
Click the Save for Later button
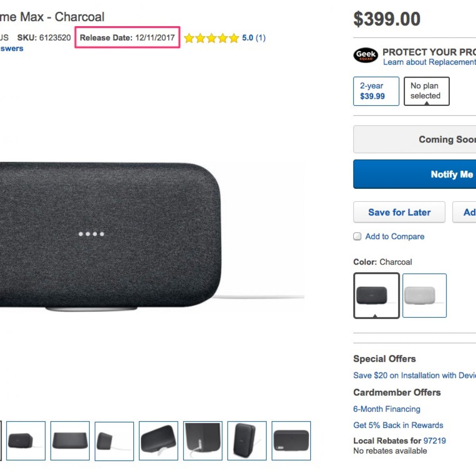pyautogui.click(x=399, y=213)
